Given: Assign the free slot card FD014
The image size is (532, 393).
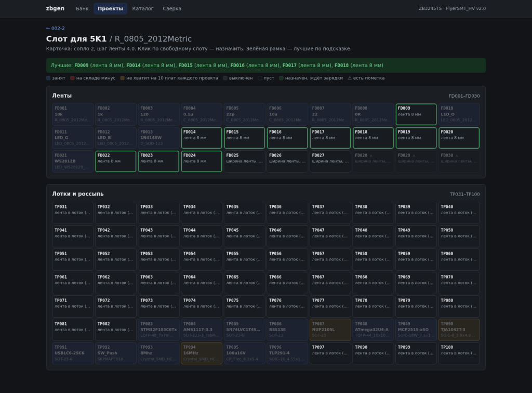Looking at the screenshot, I should click(202, 138).
